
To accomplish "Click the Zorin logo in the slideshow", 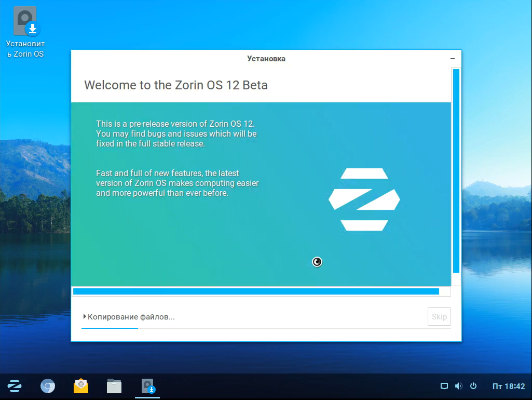I will (364, 199).
